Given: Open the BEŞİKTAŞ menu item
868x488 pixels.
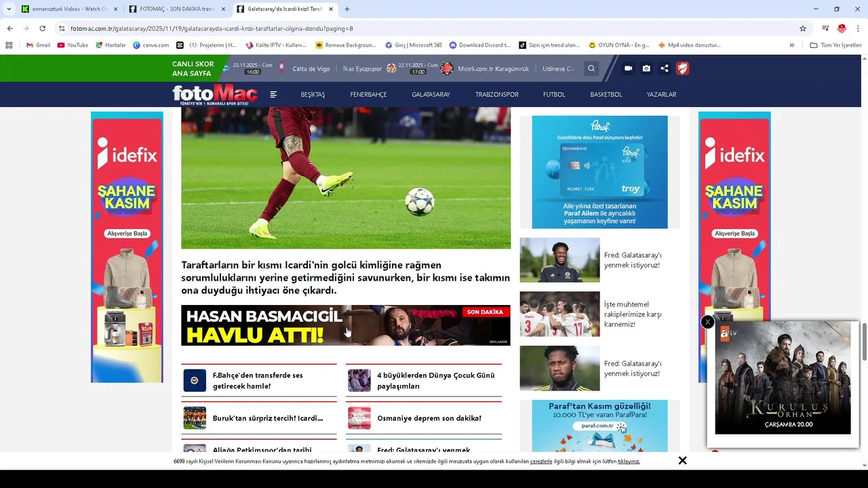Looking at the screenshot, I should [313, 95].
